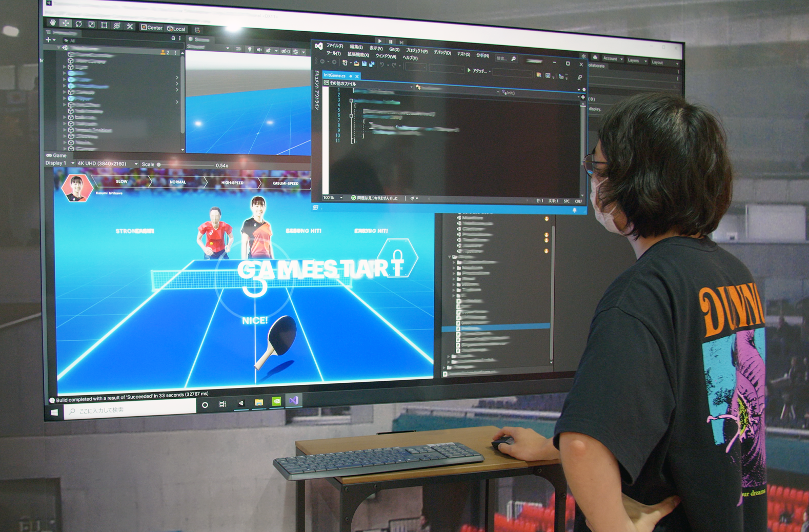This screenshot has height=532, width=809.
Task: Open the Display 1 dropdown
Action: 59,163
